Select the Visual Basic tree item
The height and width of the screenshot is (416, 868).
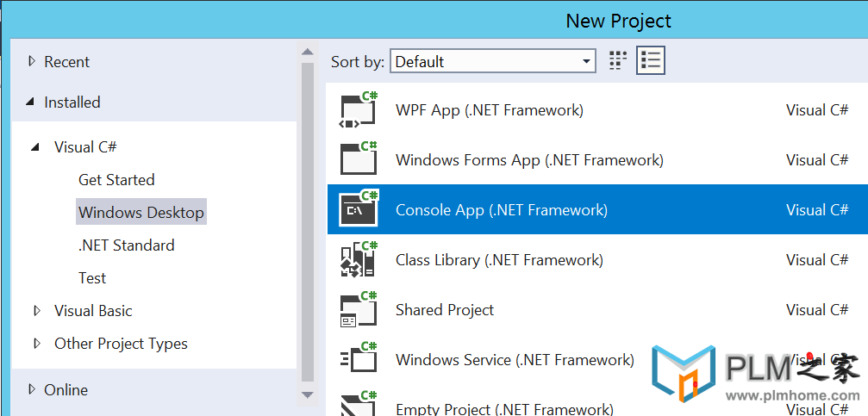pyautogui.click(x=93, y=311)
